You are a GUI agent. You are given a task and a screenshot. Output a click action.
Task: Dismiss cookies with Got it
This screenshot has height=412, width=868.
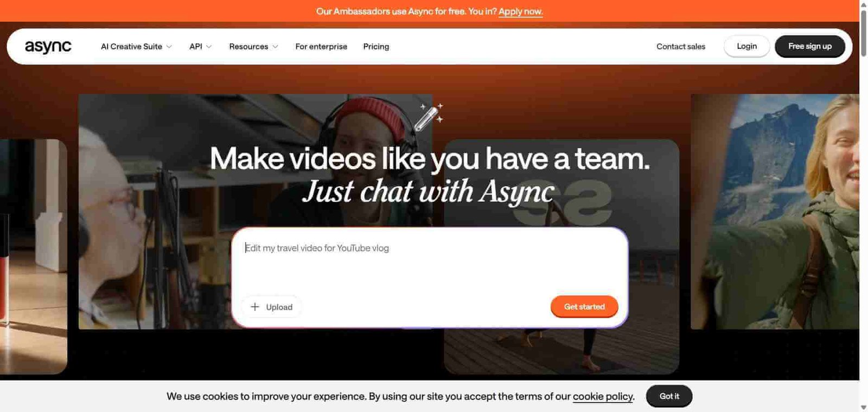[x=669, y=396]
